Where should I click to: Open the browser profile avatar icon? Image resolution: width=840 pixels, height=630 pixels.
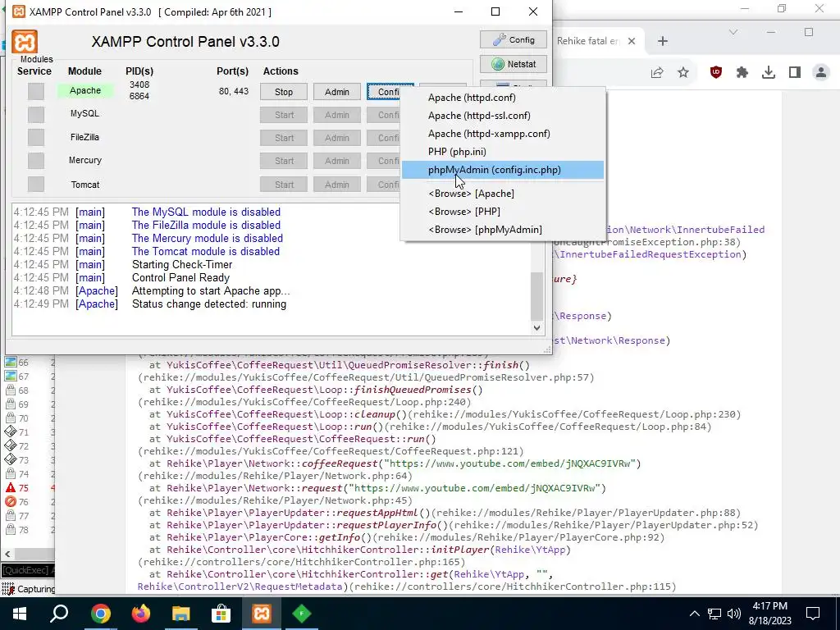[x=820, y=72]
